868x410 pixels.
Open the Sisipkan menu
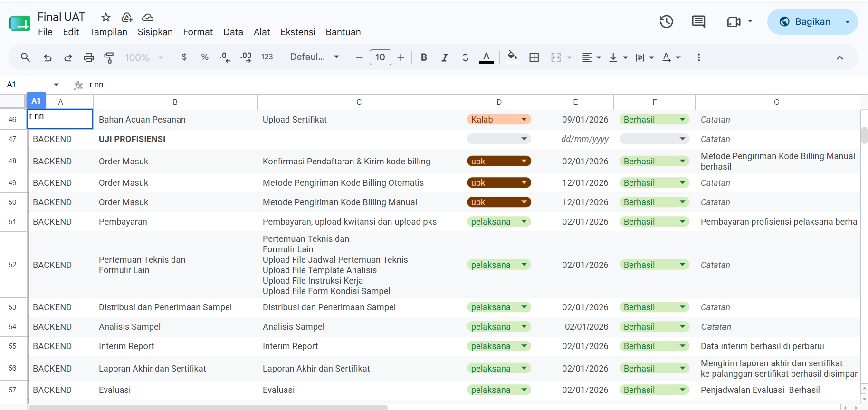[x=155, y=32]
